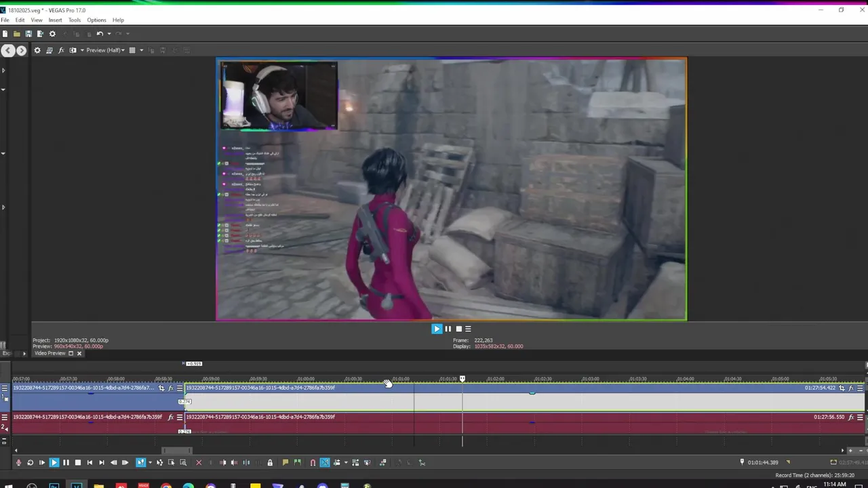The width and height of the screenshot is (868, 488).
Task: Click Stop in the timeline transport bar
Action: click(x=77, y=463)
